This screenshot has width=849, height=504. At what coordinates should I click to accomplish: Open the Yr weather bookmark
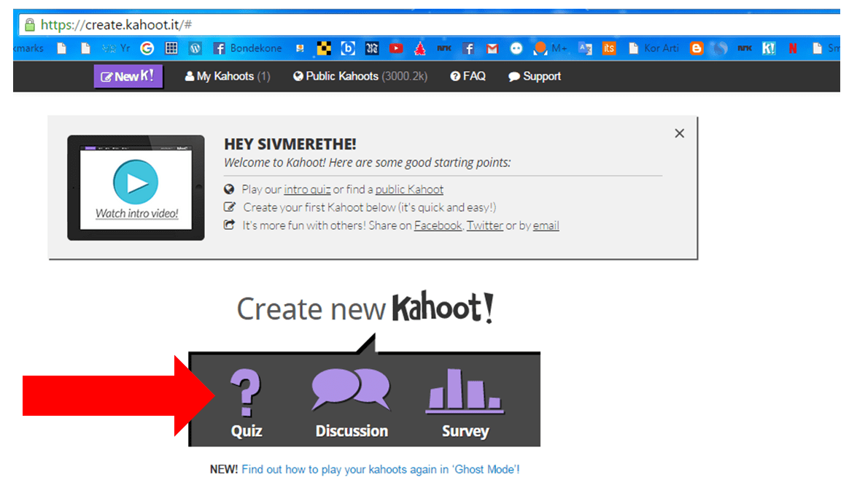(x=117, y=48)
